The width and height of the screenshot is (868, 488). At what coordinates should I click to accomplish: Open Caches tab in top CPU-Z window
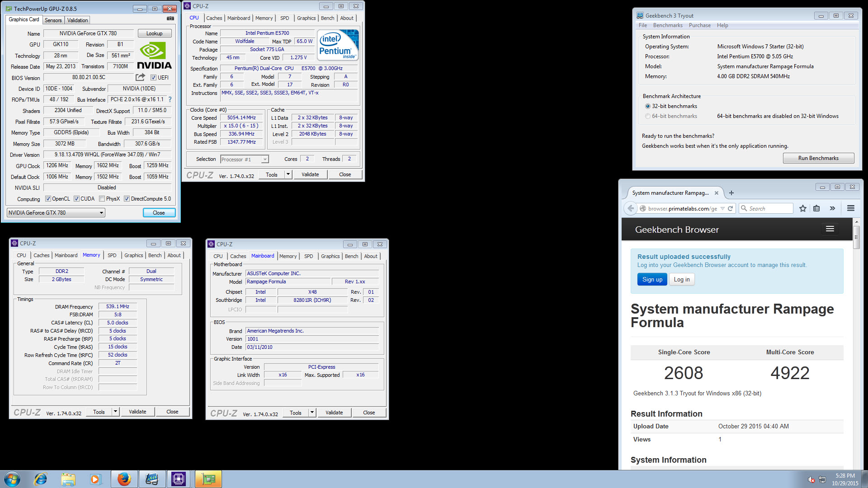point(214,18)
